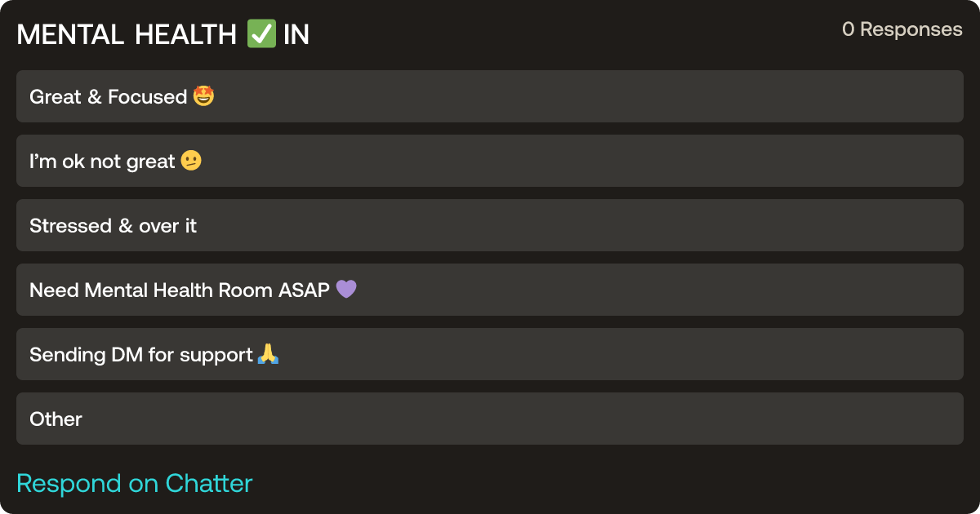
Task: Choose the "I'm ok not great" answer
Action: click(490, 161)
